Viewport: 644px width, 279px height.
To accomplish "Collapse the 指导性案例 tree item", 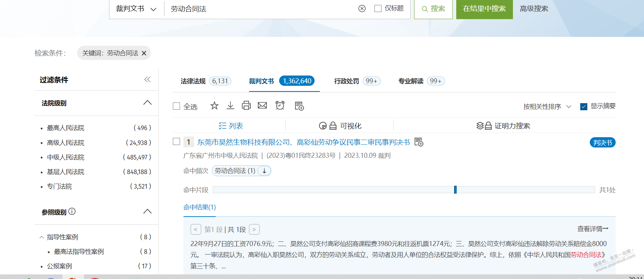I will click(x=41, y=237).
